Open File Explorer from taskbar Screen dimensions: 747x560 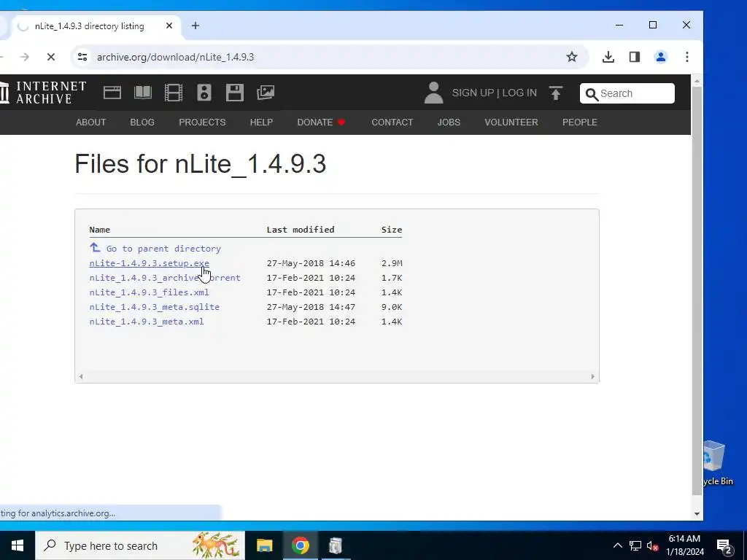(264, 545)
